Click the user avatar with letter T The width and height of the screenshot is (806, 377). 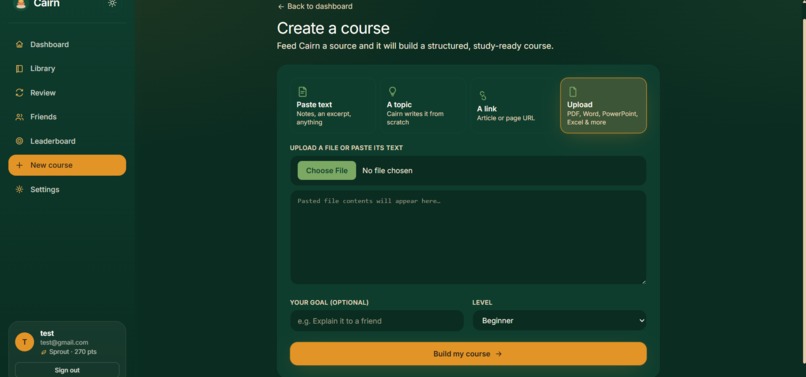click(25, 342)
